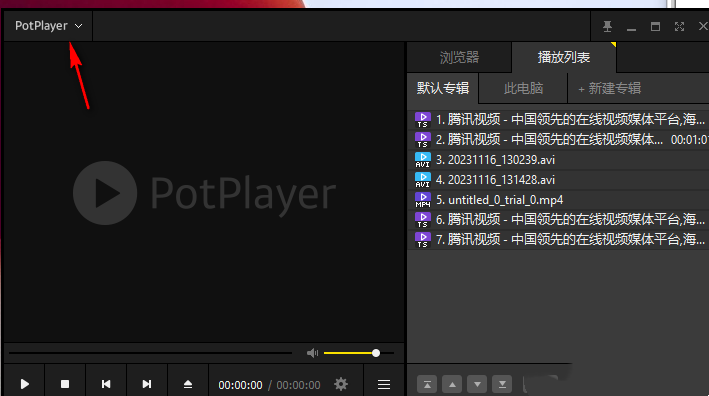The height and width of the screenshot is (396, 709).
Task: Select playlist item 2 腾讯视频 with duration
Action: pos(558,139)
